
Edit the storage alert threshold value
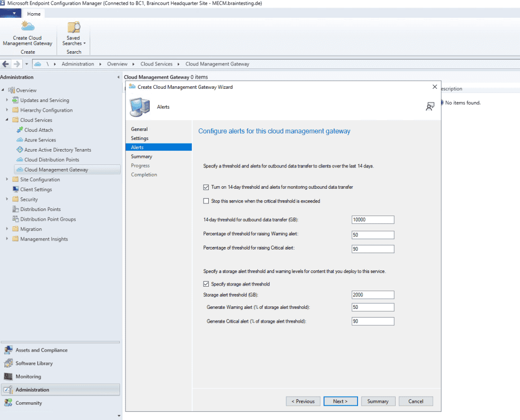point(373,295)
